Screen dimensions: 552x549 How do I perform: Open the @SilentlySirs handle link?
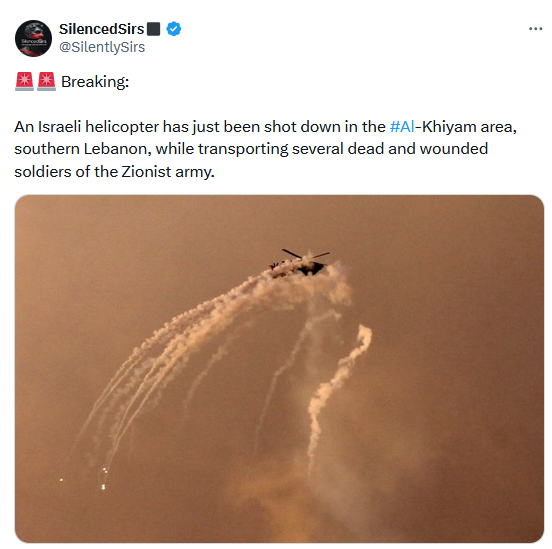[102, 47]
